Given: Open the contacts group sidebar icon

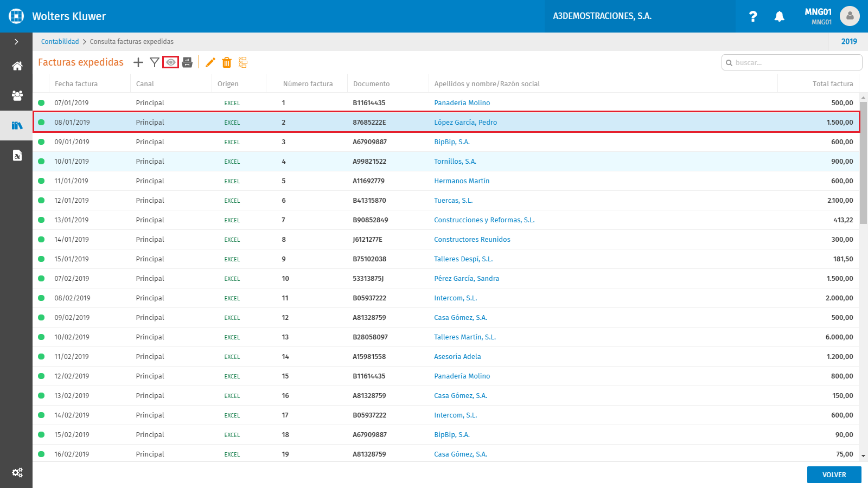Looking at the screenshot, I should coord(17,95).
